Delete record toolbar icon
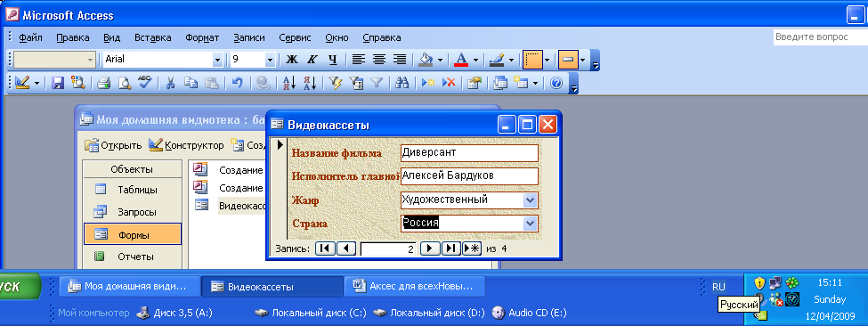 pyautogui.click(x=449, y=83)
